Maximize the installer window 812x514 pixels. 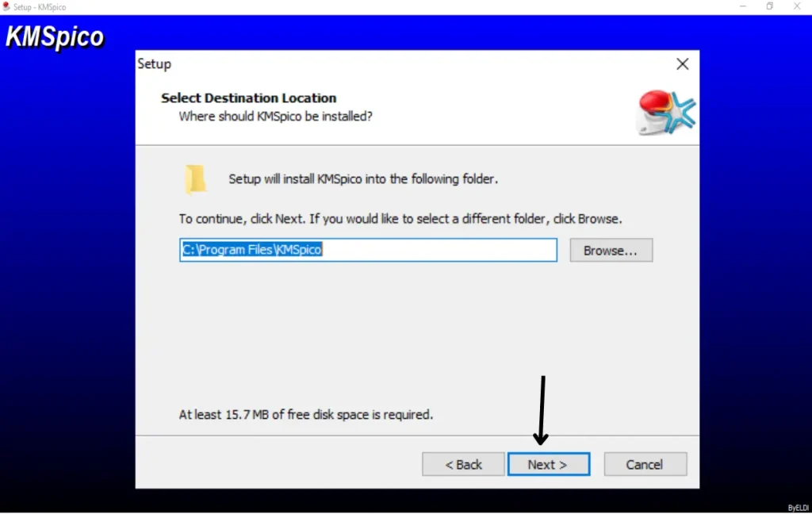[768, 6]
